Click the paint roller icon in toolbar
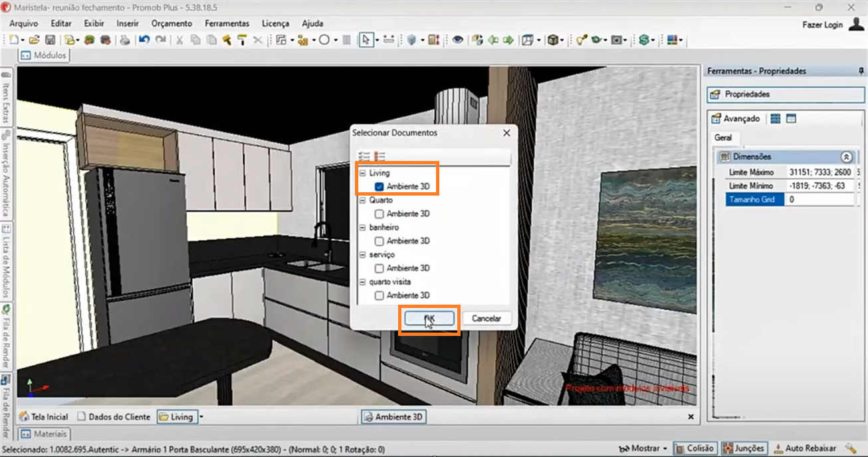Image resolution: width=868 pixels, height=457 pixels. pyautogui.click(x=242, y=41)
